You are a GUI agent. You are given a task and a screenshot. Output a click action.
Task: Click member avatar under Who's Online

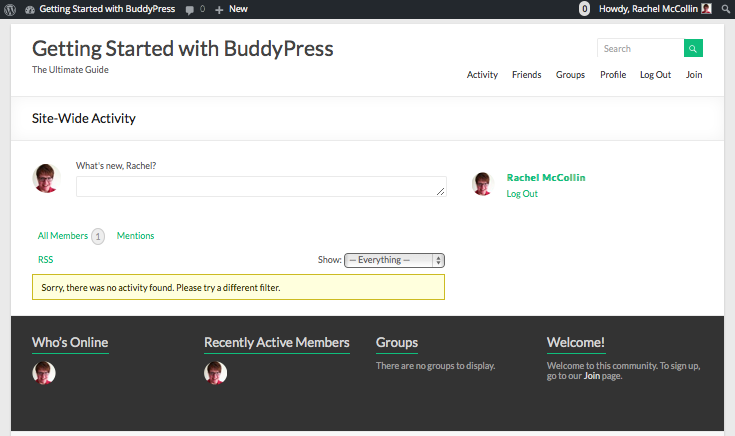tap(44, 373)
